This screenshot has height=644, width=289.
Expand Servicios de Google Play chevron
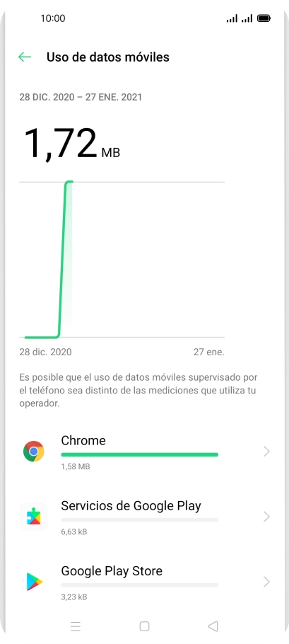coord(266,517)
